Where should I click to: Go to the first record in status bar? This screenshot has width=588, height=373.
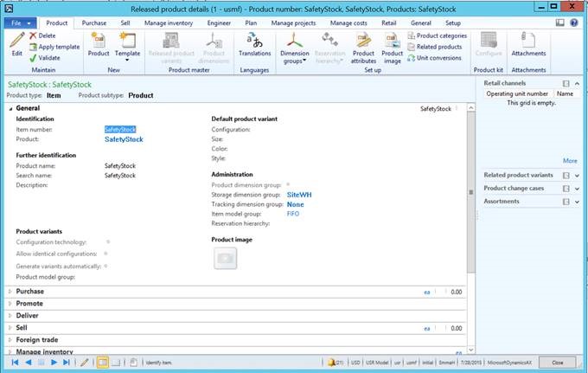[15, 362]
